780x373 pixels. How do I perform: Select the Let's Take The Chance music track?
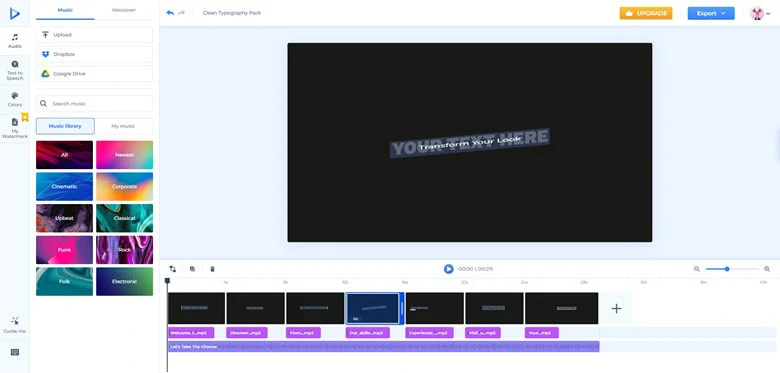(x=384, y=347)
